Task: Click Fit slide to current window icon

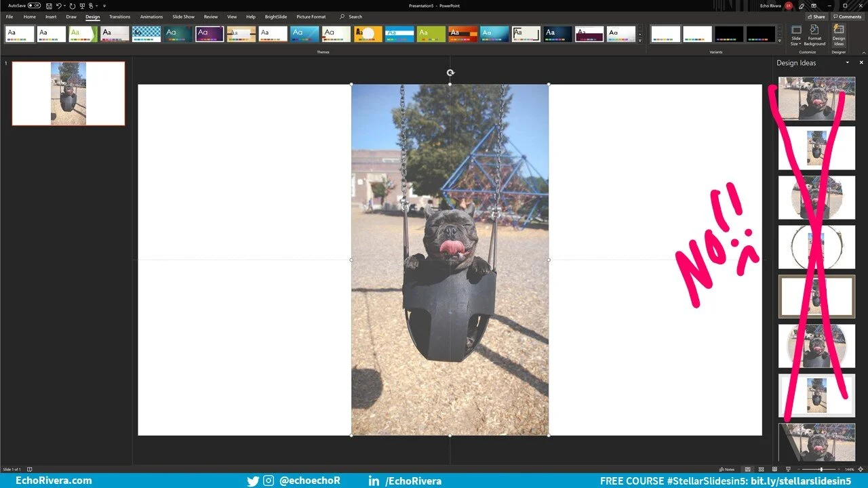Action: [x=860, y=469]
